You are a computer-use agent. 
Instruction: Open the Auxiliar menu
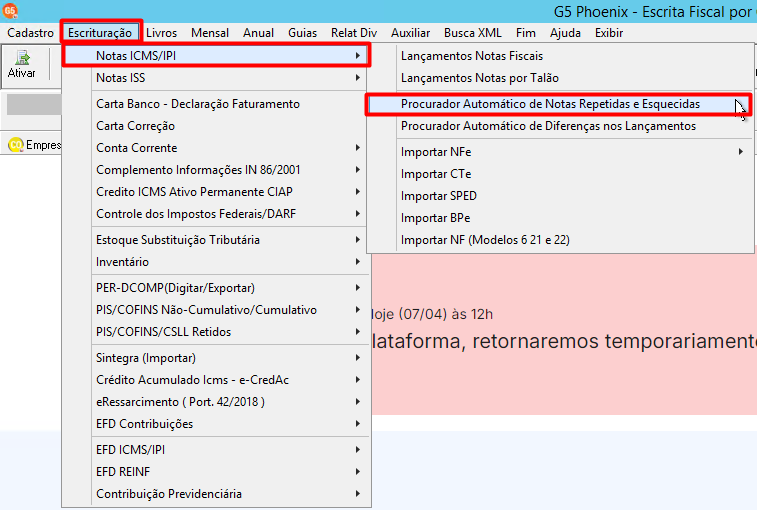[x=410, y=33]
